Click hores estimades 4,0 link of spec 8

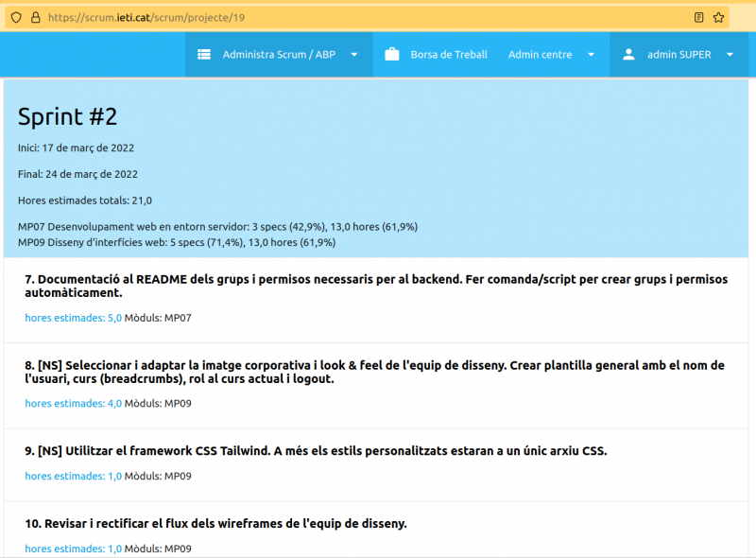pos(74,404)
